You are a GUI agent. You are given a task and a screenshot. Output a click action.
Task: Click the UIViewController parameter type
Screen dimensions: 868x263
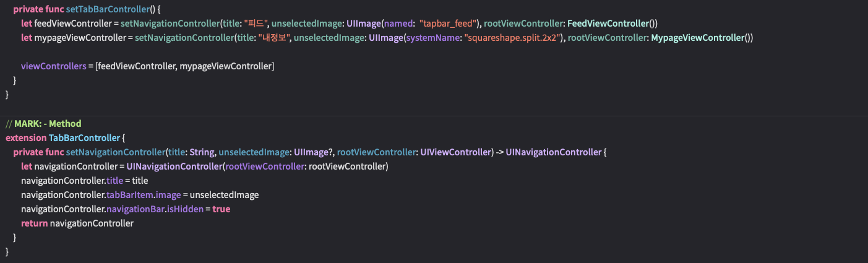[455, 152]
